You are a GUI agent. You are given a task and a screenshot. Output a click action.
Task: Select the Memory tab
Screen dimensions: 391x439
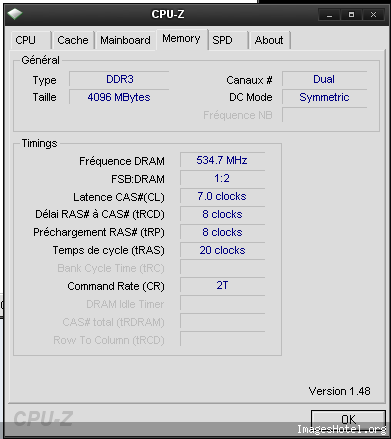(x=182, y=39)
